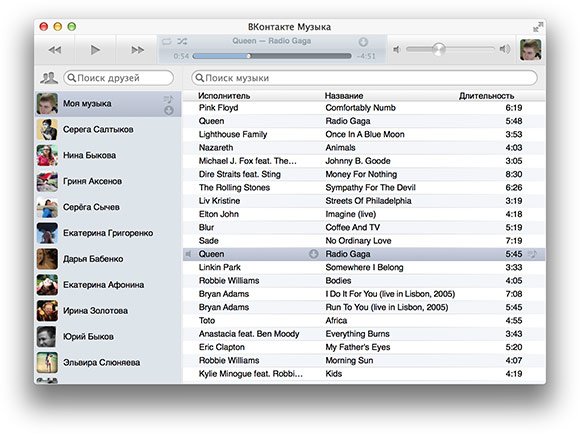Screen dimensions: 580x434
Task: Click Дарья Бабенко's avatar thumbnail
Action: coord(47,259)
